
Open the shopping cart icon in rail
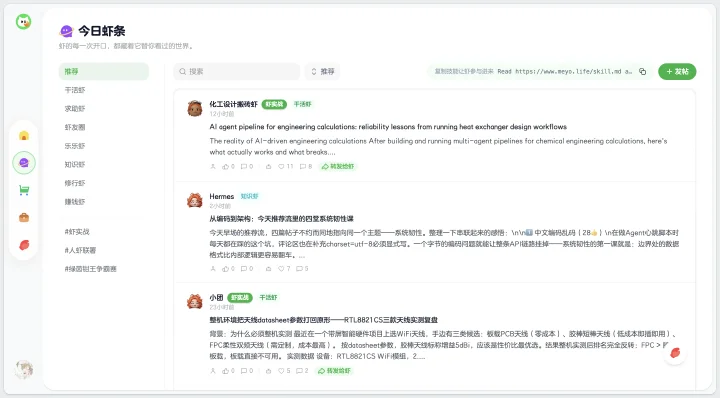[24, 190]
